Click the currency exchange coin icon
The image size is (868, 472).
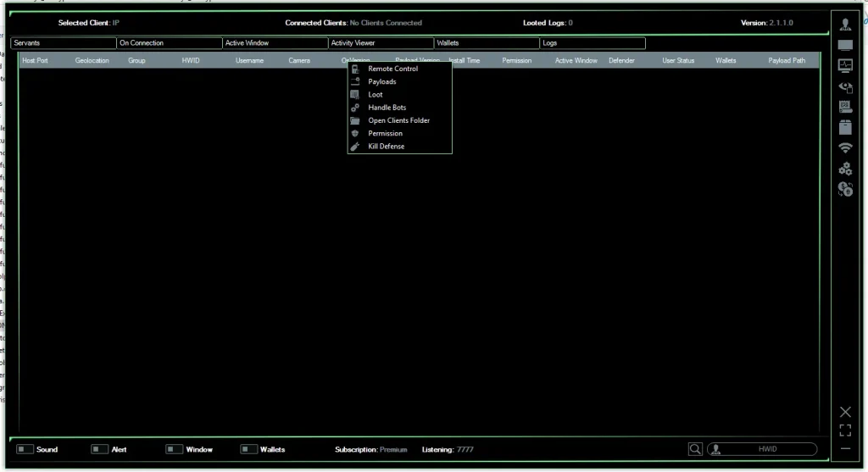coord(845,190)
